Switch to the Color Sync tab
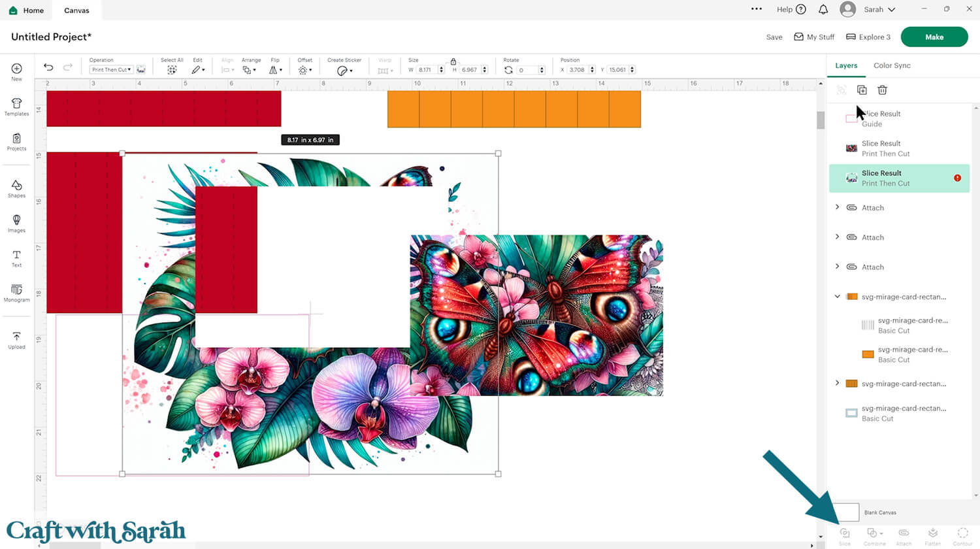 coord(892,65)
